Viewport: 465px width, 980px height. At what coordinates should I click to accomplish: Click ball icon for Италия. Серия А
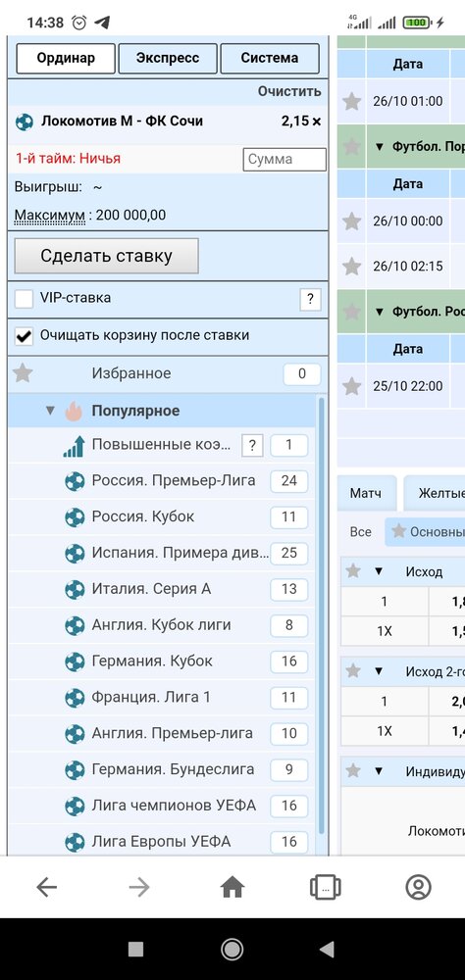click(x=75, y=589)
